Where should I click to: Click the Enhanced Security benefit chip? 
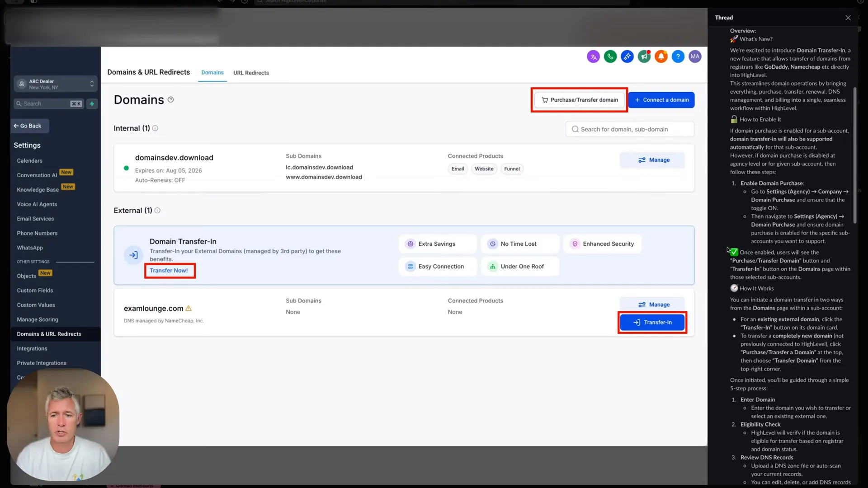pos(603,244)
